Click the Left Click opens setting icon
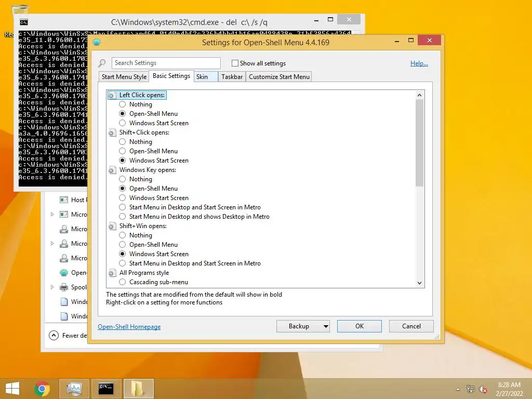This screenshot has width=532, height=399. 112,96
